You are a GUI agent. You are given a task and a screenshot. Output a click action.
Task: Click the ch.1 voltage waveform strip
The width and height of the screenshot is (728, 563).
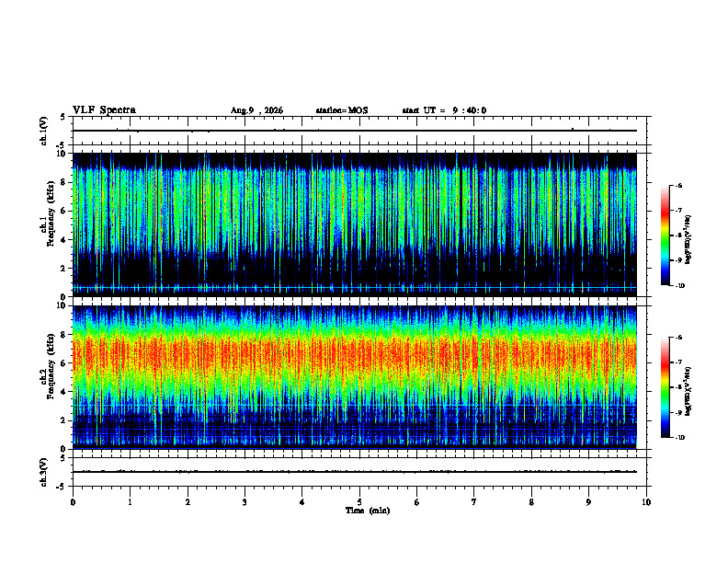click(359, 131)
